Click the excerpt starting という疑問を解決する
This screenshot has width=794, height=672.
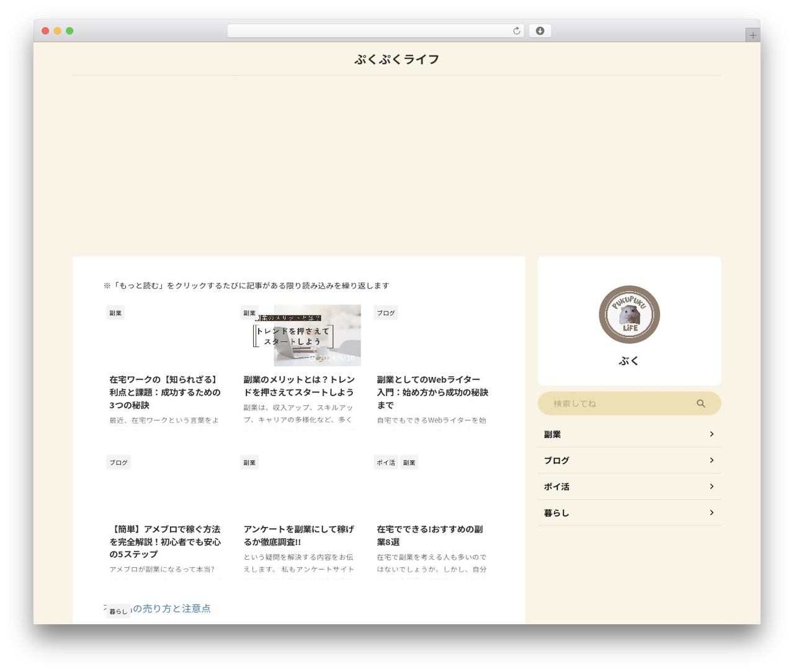click(x=299, y=563)
